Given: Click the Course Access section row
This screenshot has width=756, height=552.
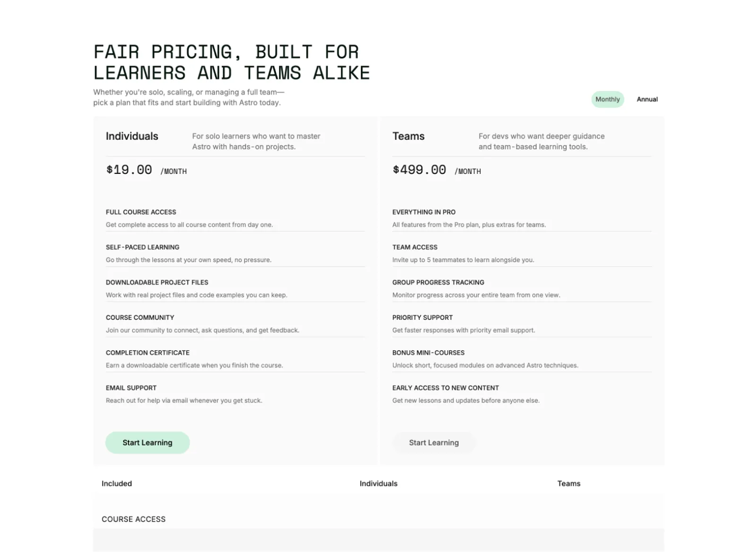Looking at the screenshot, I should click(134, 519).
